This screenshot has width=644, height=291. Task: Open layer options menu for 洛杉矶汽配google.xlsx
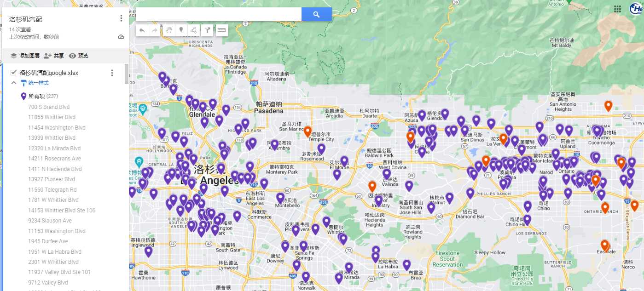pyautogui.click(x=112, y=73)
